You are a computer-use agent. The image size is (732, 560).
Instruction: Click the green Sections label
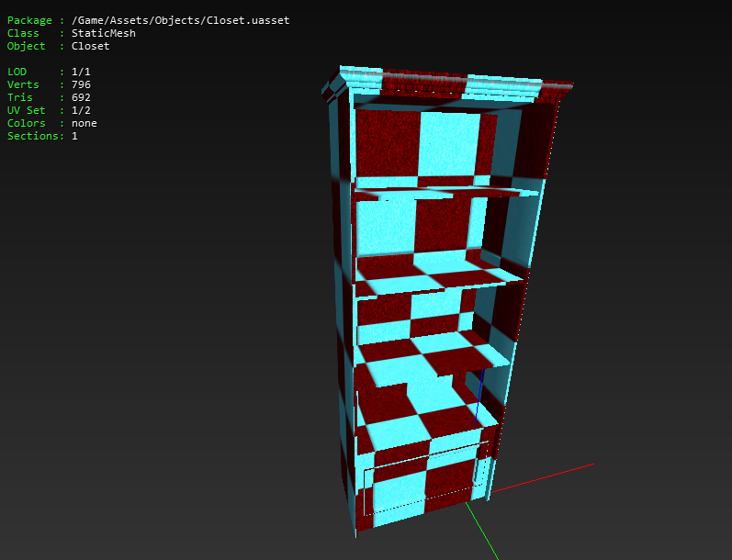click(x=35, y=136)
